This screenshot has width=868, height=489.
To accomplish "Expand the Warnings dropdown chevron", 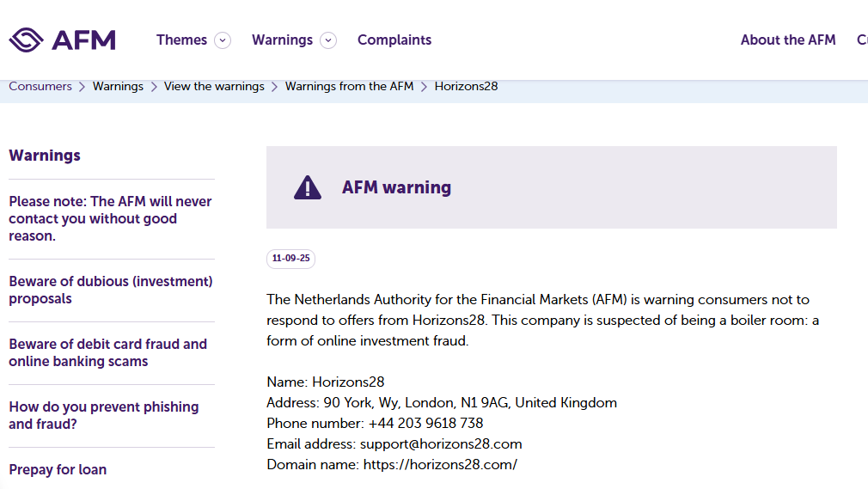I will (328, 40).
